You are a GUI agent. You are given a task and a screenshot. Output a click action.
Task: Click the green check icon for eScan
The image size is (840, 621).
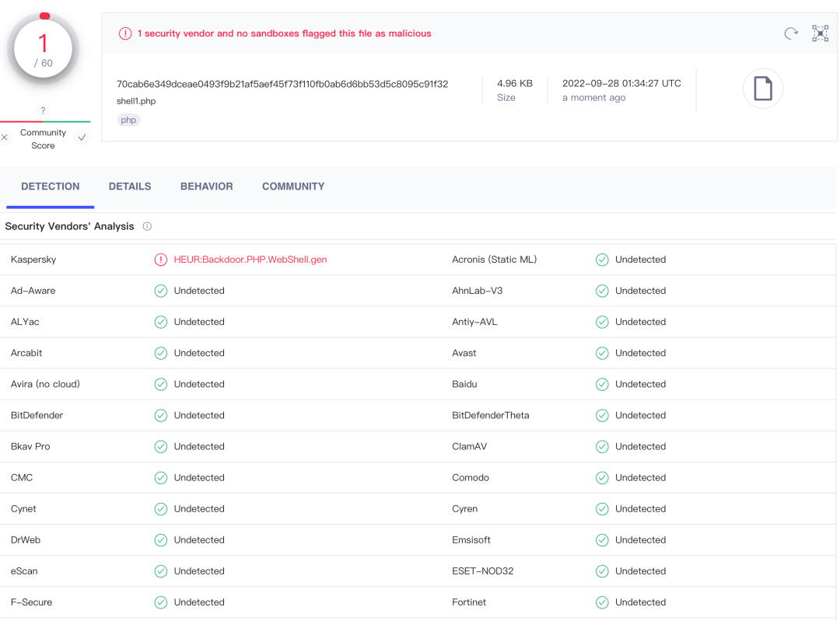[x=161, y=571]
